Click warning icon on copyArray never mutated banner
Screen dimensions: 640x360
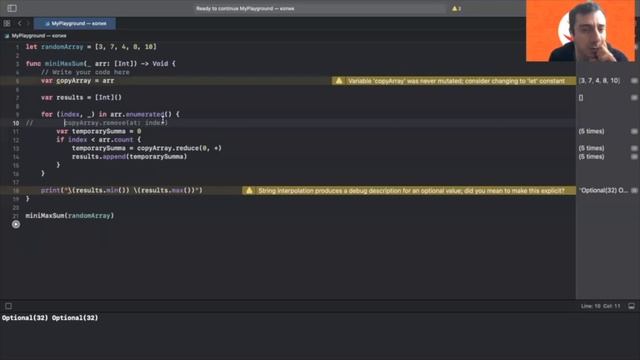coord(339,81)
